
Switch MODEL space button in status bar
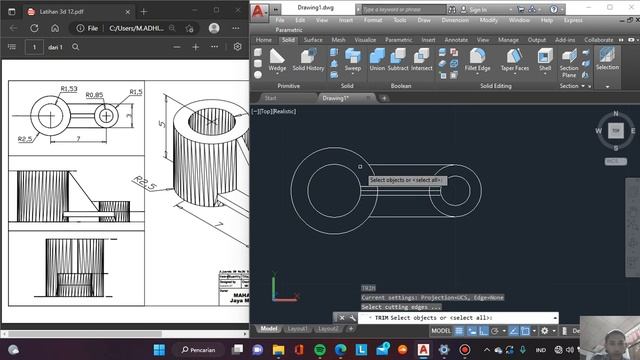point(441,331)
